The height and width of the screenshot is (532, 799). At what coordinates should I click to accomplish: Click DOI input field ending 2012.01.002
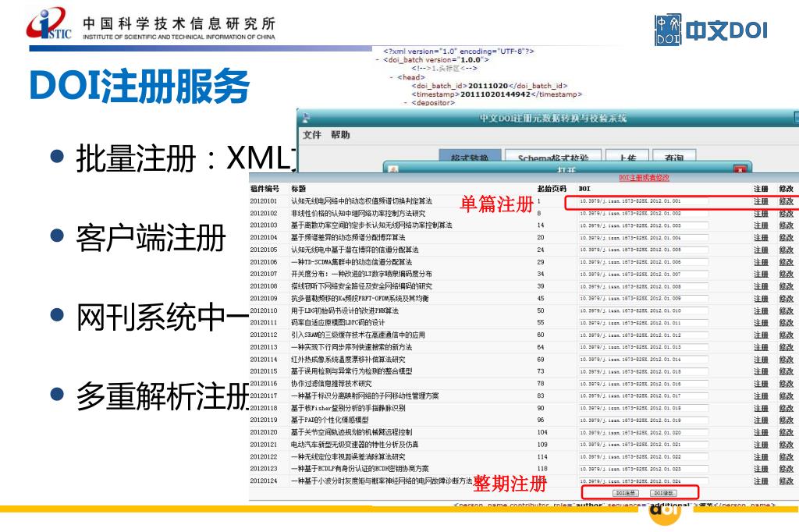point(643,214)
